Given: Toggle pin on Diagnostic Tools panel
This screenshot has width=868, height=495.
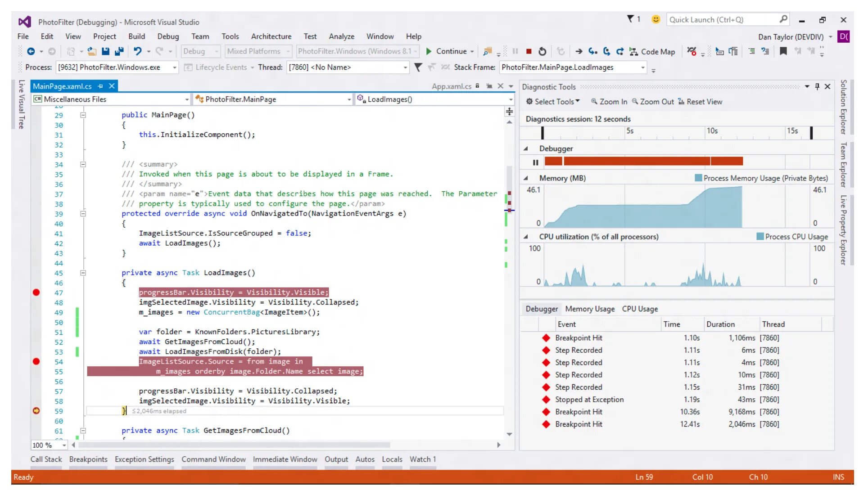Looking at the screenshot, I should point(817,86).
